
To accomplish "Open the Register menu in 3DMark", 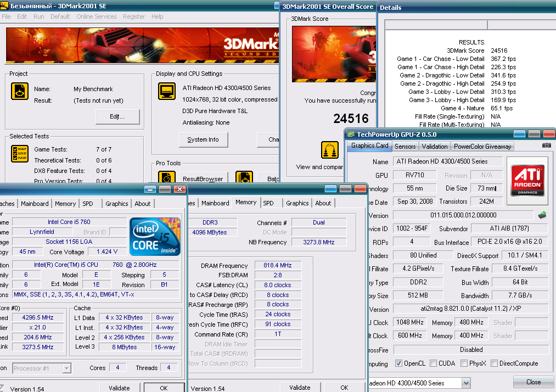I will coord(134,16).
